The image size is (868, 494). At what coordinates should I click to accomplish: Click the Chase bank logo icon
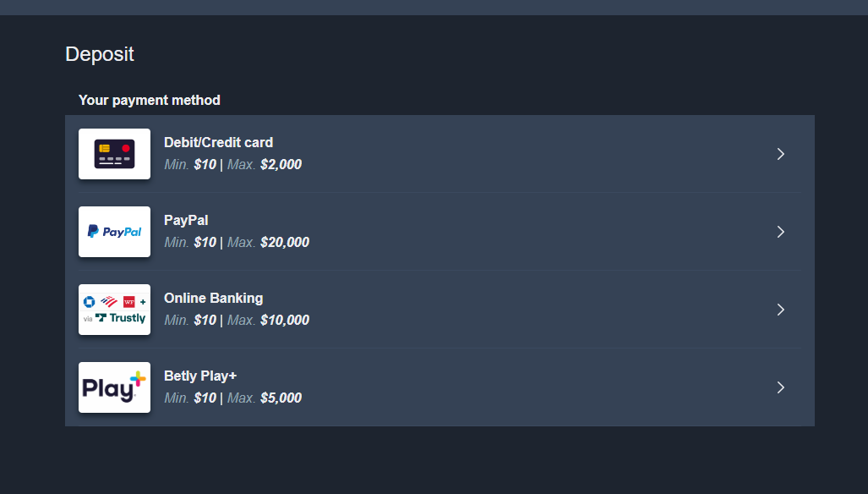pos(89,302)
